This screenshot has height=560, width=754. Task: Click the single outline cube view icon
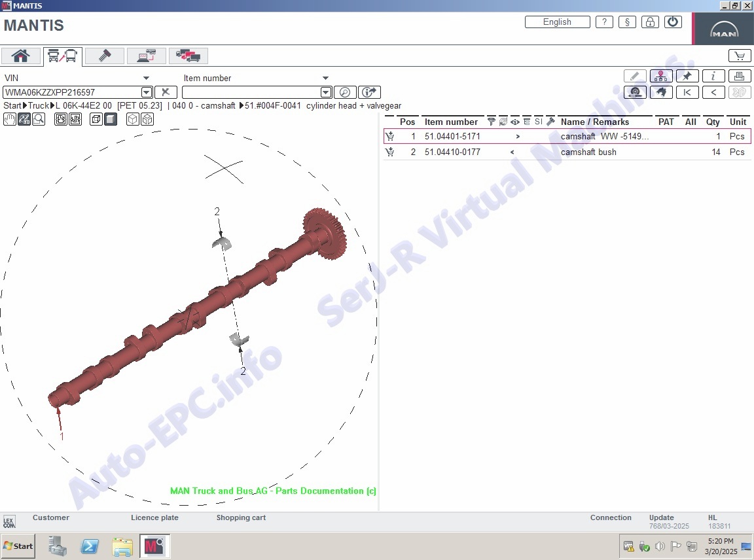(x=132, y=119)
